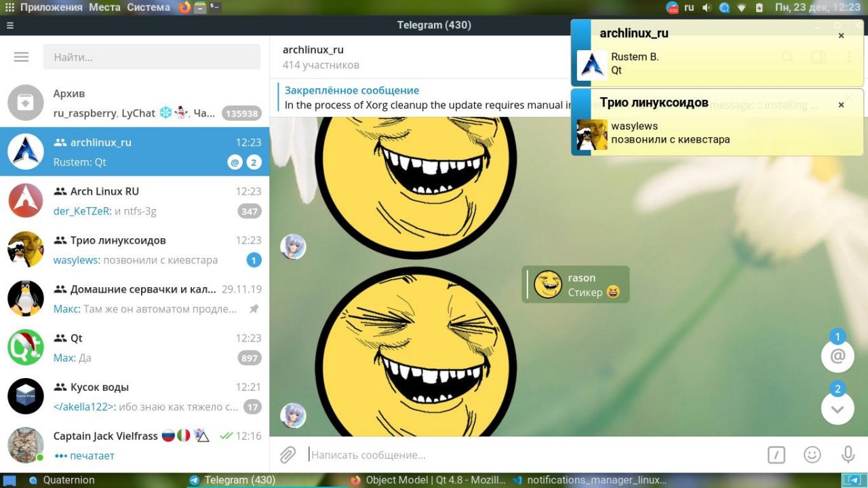Click the 897 unread counter on Qt
868x488 pixels.
[x=250, y=358]
